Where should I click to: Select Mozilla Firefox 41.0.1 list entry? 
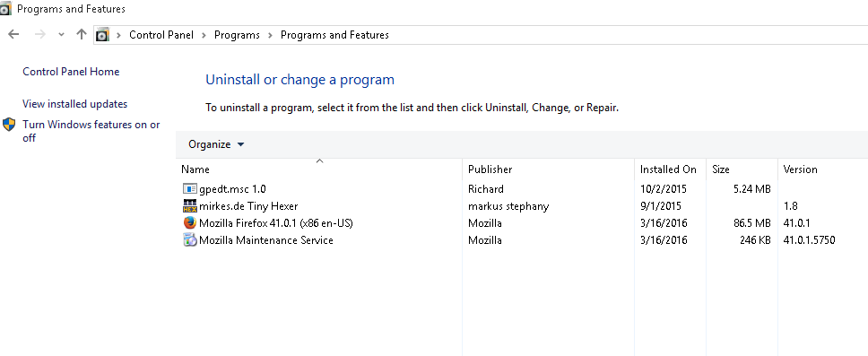point(275,223)
